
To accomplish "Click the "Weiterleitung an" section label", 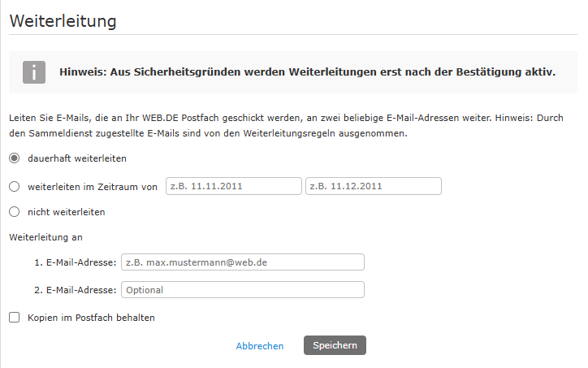I will 46,237.
